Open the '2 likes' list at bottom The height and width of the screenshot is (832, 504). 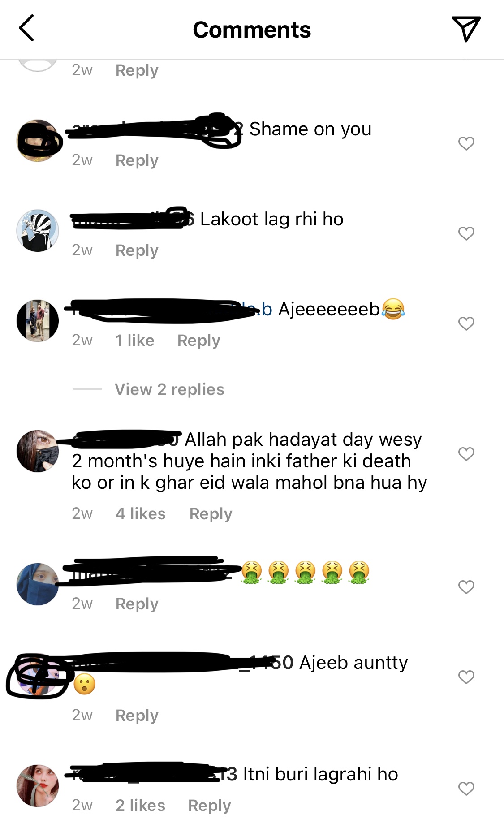pos(141,805)
